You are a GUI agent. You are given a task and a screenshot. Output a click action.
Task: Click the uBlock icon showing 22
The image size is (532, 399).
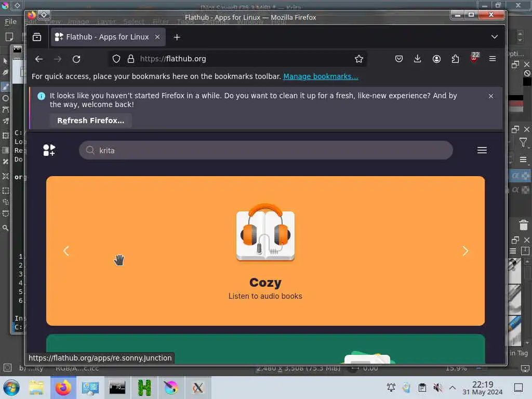pyautogui.click(x=474, y=58)
